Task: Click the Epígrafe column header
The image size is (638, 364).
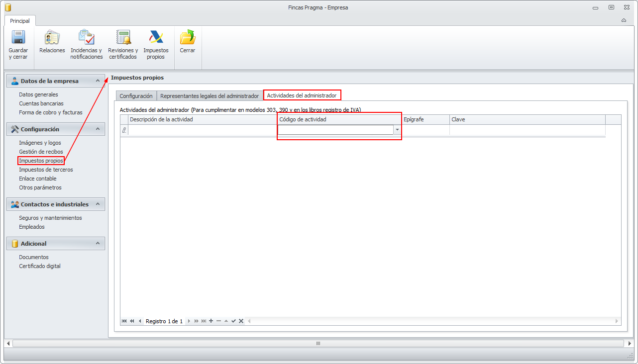Action: pyautogui.click(x=425, y=119)
